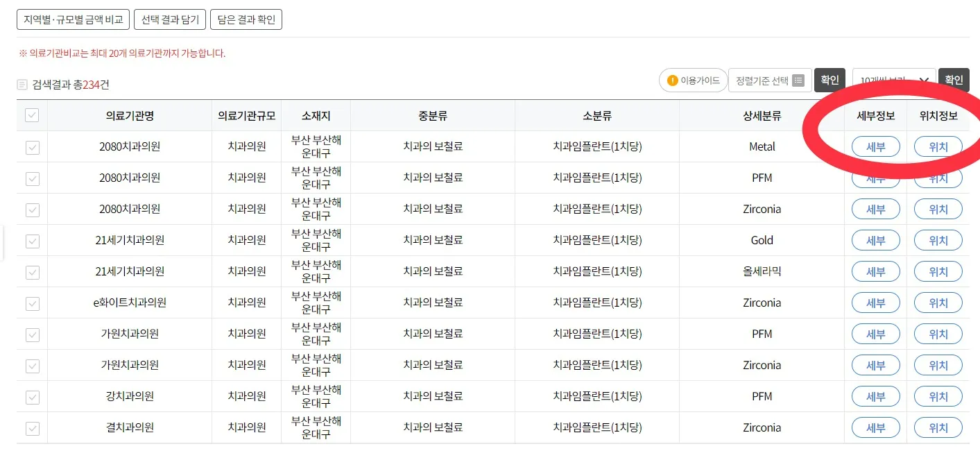Click the 중분류 column header
980x451 pixels.
pos(433,116)
